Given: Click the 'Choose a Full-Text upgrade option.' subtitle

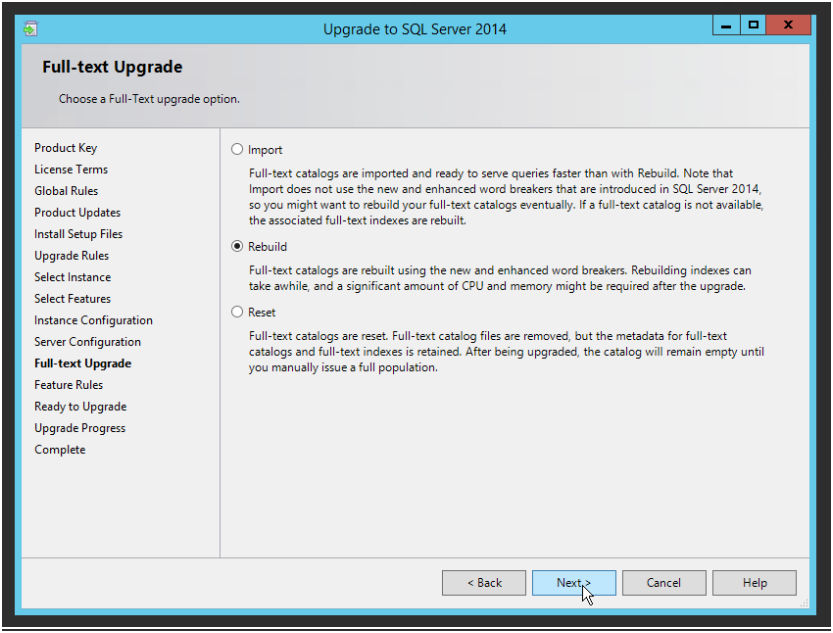Looking at the screenshot, I should tap(149, 99).
